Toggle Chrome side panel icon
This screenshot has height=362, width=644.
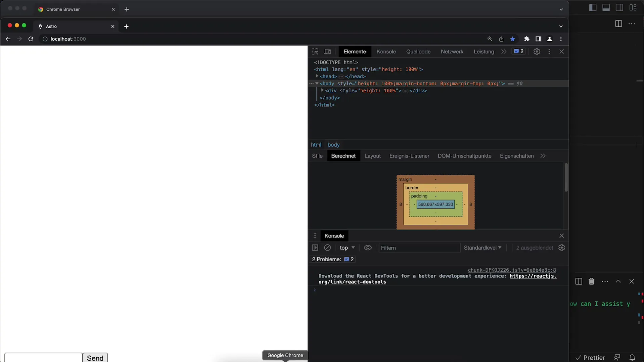[538, 39]
